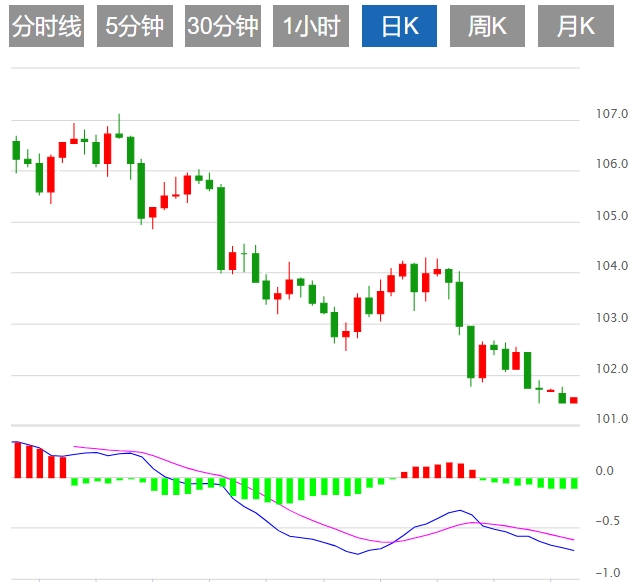The width and height of the screenshot is (636, 582).
Task: Open the 30分钟 interval tab
Action: coord(222,26)
